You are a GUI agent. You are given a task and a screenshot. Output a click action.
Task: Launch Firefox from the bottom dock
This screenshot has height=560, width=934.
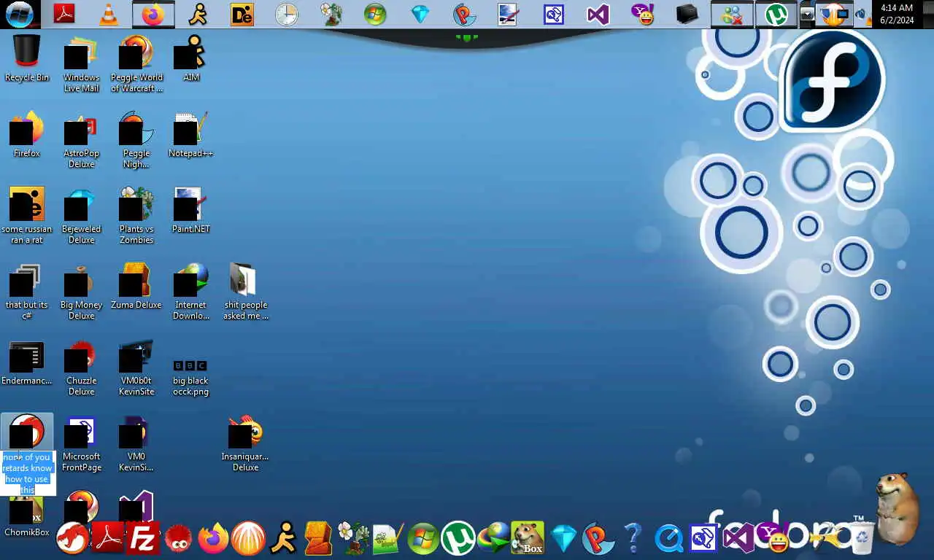(213, 540)
